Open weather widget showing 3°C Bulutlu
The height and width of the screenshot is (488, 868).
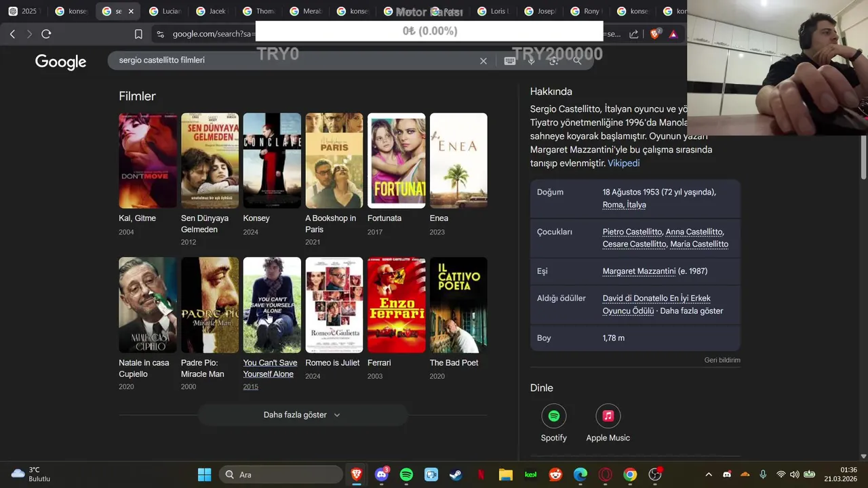coord(31,474)
